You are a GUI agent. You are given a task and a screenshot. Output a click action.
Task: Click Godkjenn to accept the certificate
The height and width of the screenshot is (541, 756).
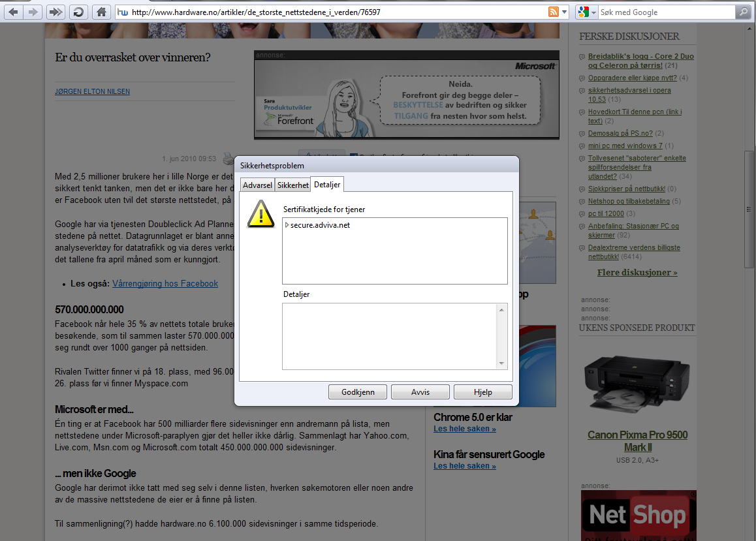pyautogui.click(x=358, y=392)
